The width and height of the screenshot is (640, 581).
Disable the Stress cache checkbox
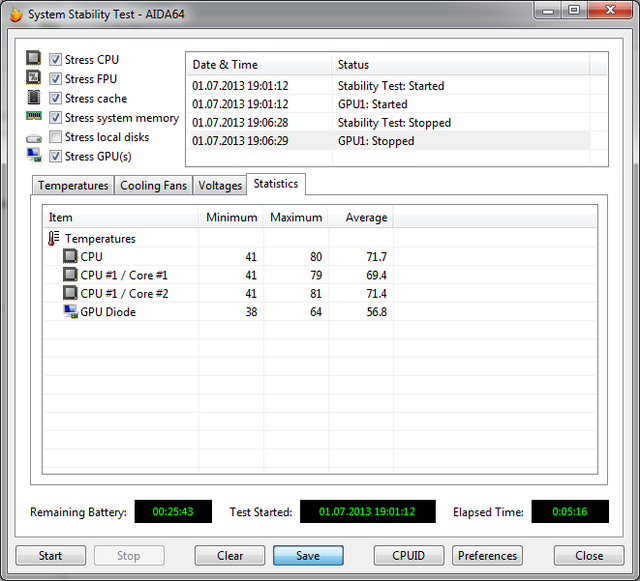[56, 98]
